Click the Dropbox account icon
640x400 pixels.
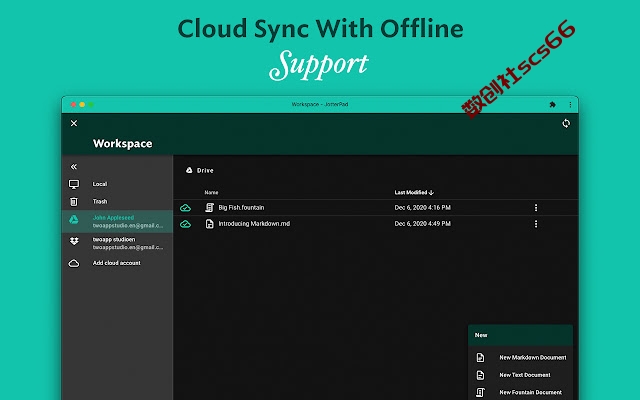[74, 241]
